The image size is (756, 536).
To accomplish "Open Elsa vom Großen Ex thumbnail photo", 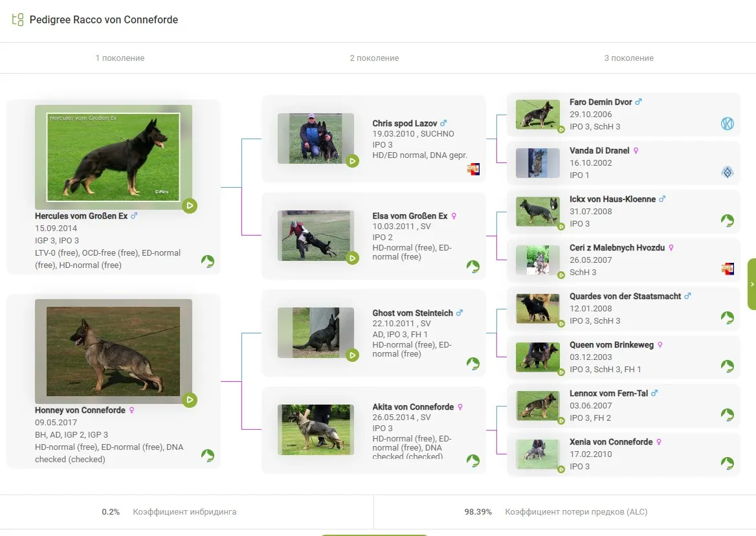I will point(315,236).
